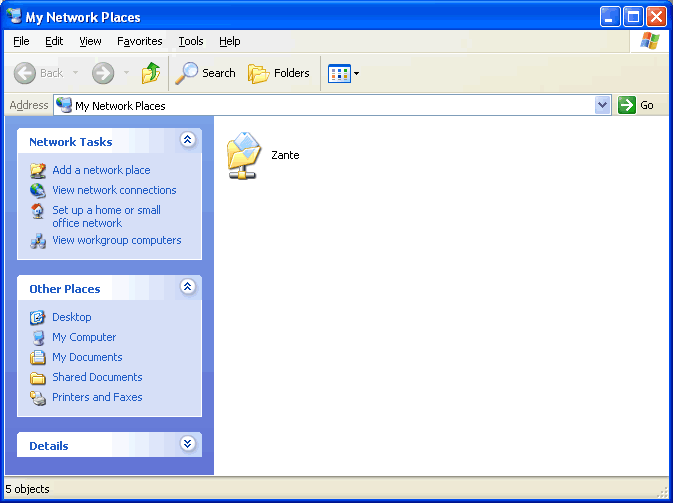673x503 pixels.
Task: Go to My Computer link
Action: tap(84, 337)
